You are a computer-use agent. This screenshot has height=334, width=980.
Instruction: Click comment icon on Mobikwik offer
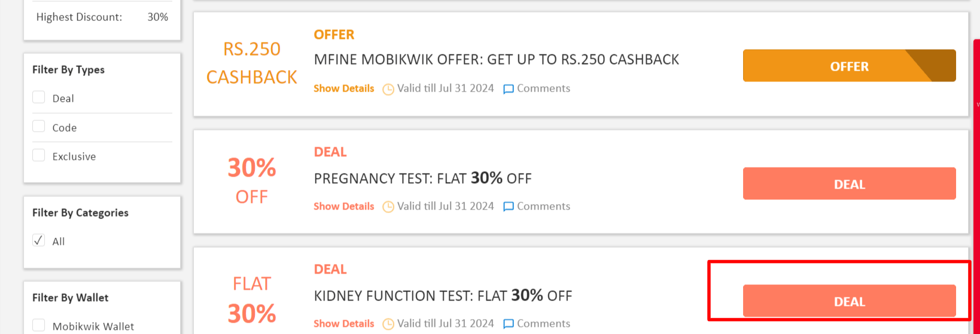pos(509,89)
